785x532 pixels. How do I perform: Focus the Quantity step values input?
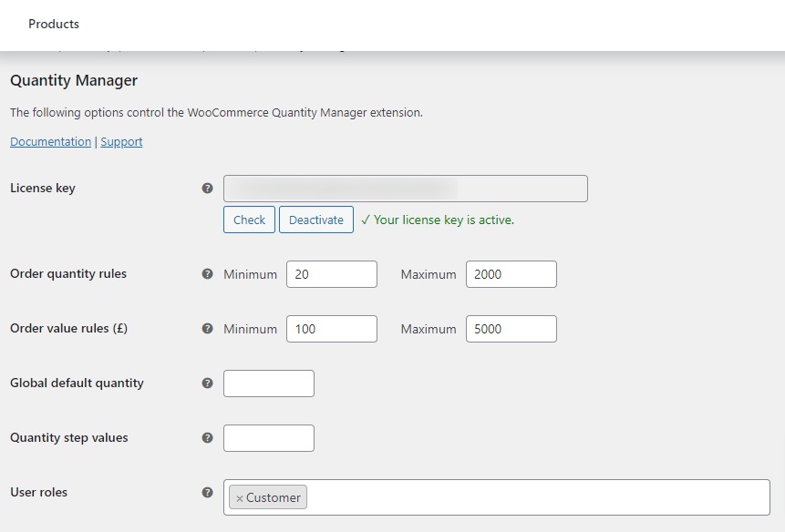pyautogui.click(x=268, y=437)
